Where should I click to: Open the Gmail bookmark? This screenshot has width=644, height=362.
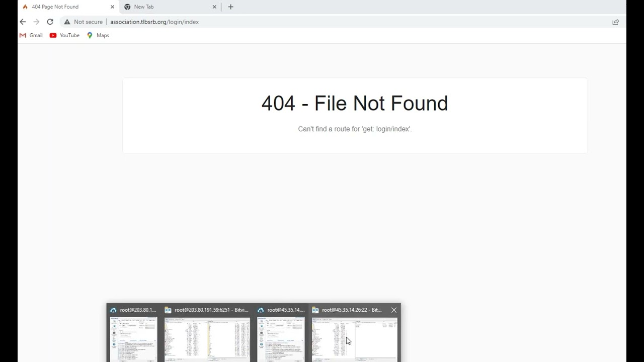(x=31, y=35)
